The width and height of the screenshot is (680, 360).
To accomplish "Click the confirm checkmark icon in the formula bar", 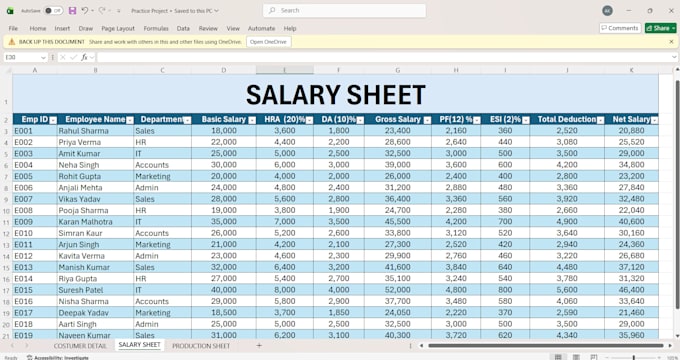I will [73, 57].
